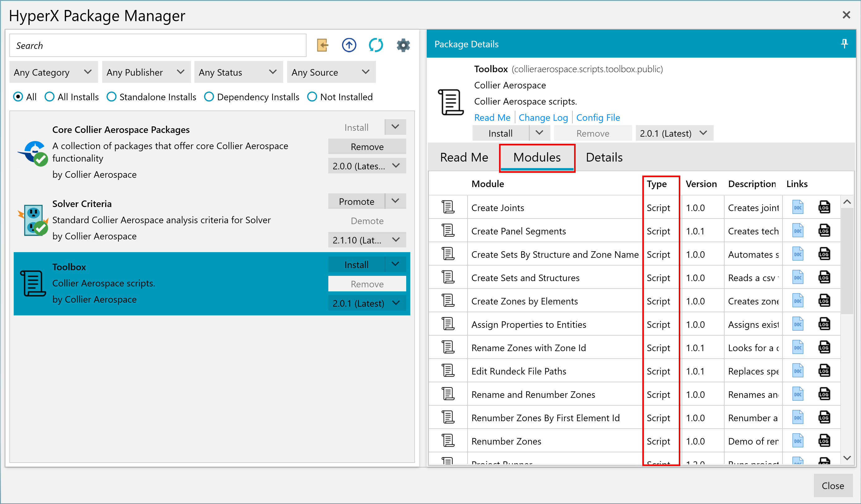The image size is (861, 504).
Task: Open the Any Publisher filter dropdown
Action: click(x=146, y=72)
